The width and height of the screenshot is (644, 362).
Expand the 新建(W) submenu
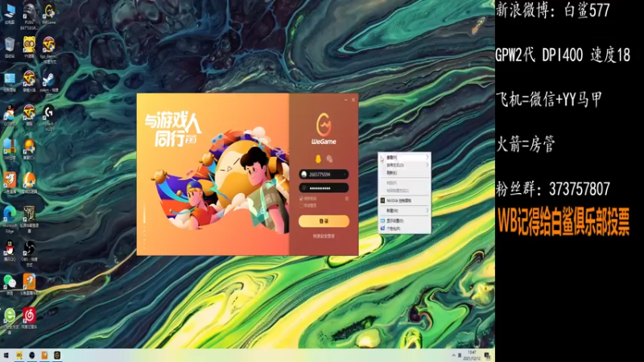405,211
